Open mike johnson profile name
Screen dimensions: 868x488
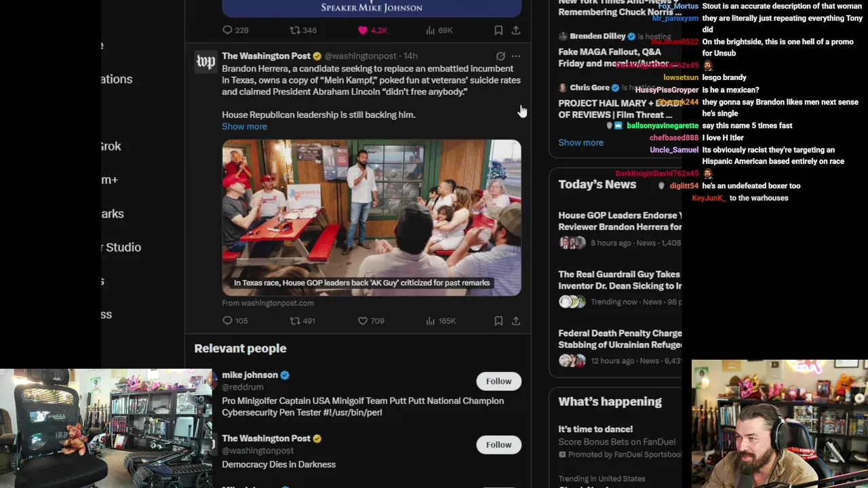pyautogui.click(x=250, y=375)
